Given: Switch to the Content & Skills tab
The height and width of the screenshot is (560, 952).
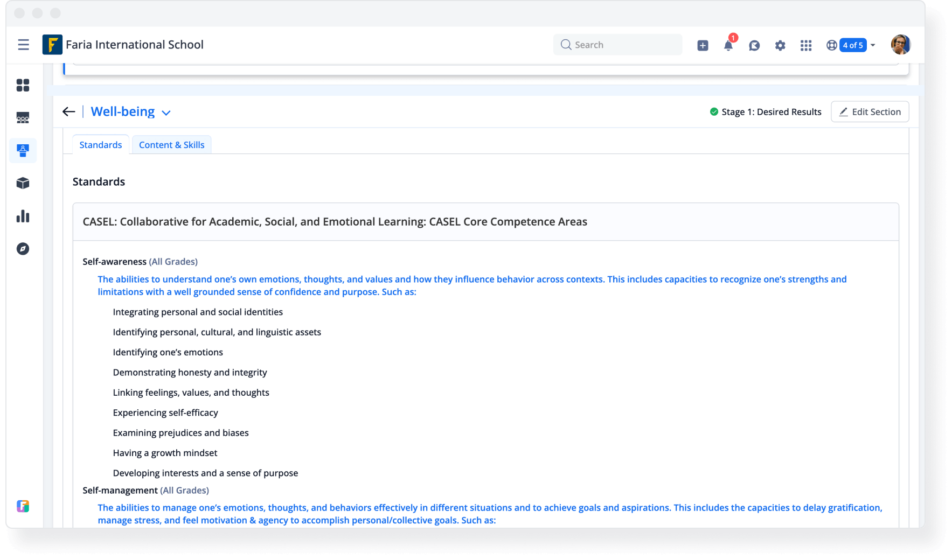Looking at the screenshot, I should (x=171, y=145).
